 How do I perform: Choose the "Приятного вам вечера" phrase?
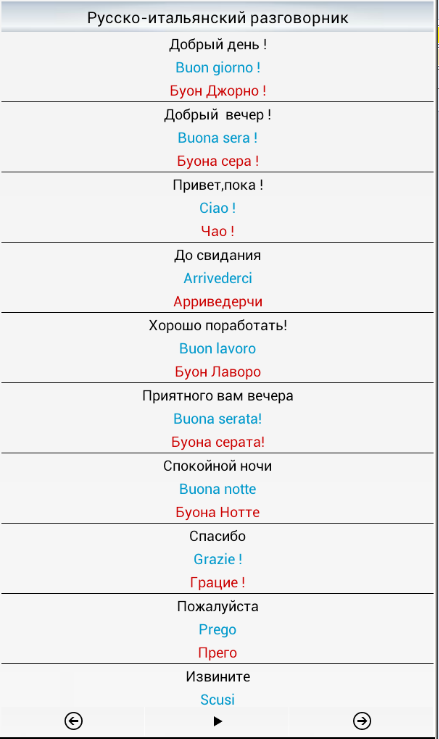pyautogui.click(x=217, y=396)
